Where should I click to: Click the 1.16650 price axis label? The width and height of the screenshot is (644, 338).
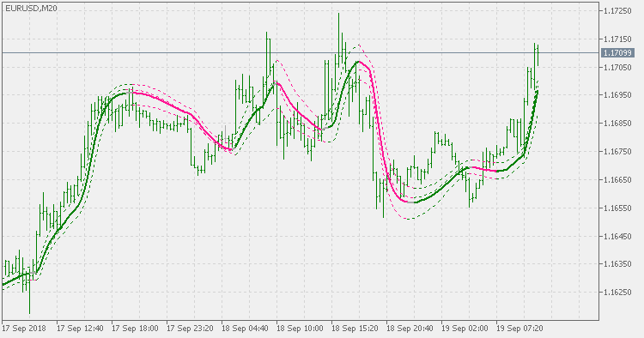(617, 179)
